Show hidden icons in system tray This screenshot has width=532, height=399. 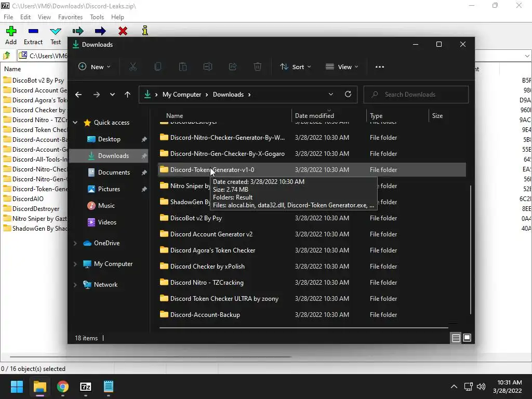(454, 387)
